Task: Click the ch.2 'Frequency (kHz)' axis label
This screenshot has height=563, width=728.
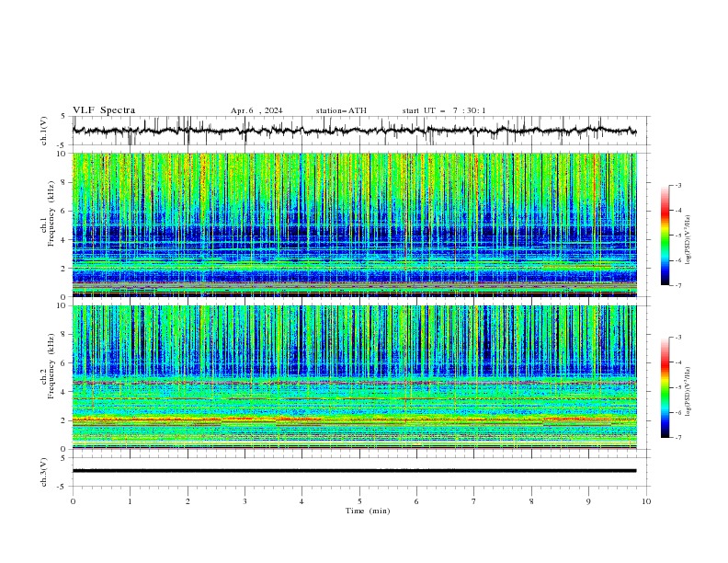Action: [51, 366]
